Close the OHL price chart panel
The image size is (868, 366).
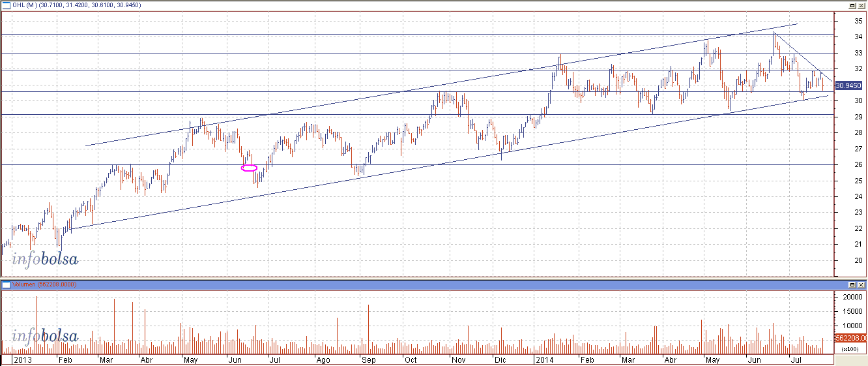point(861,5)
